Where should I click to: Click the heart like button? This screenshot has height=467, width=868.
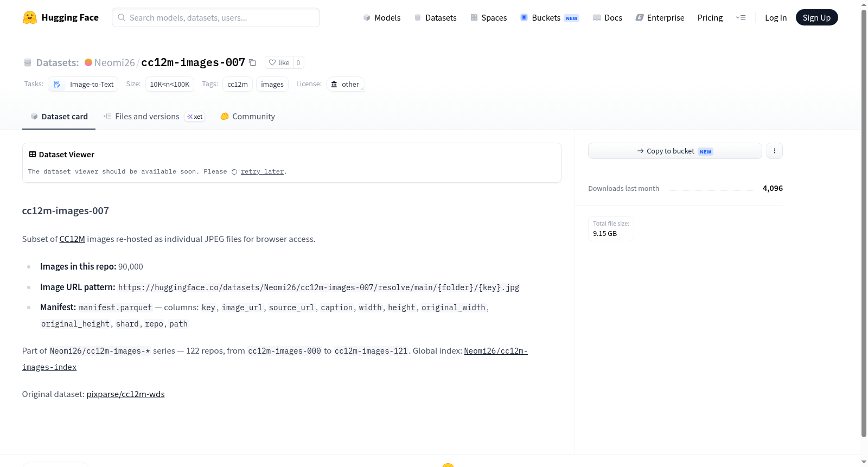click(x=279, y=62)
